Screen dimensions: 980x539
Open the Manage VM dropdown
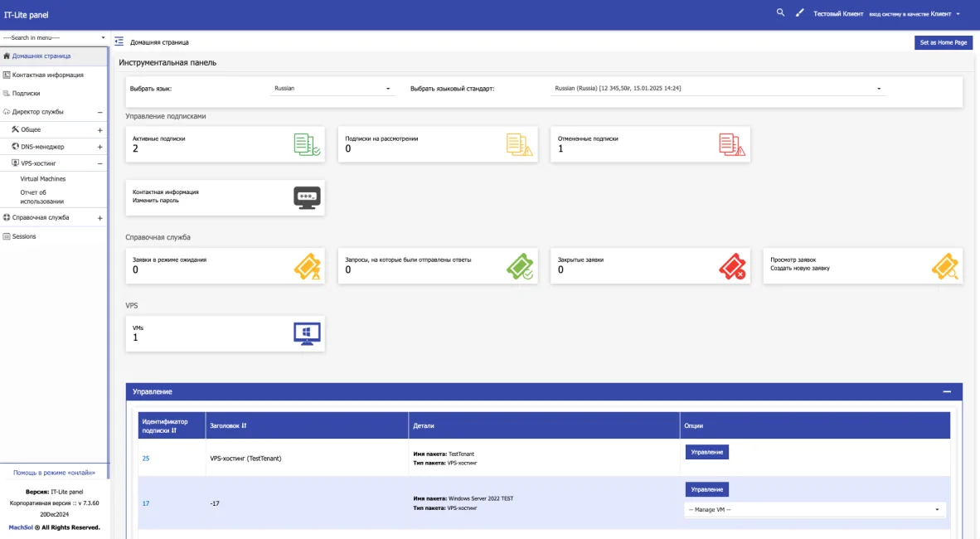pos(813,510)
